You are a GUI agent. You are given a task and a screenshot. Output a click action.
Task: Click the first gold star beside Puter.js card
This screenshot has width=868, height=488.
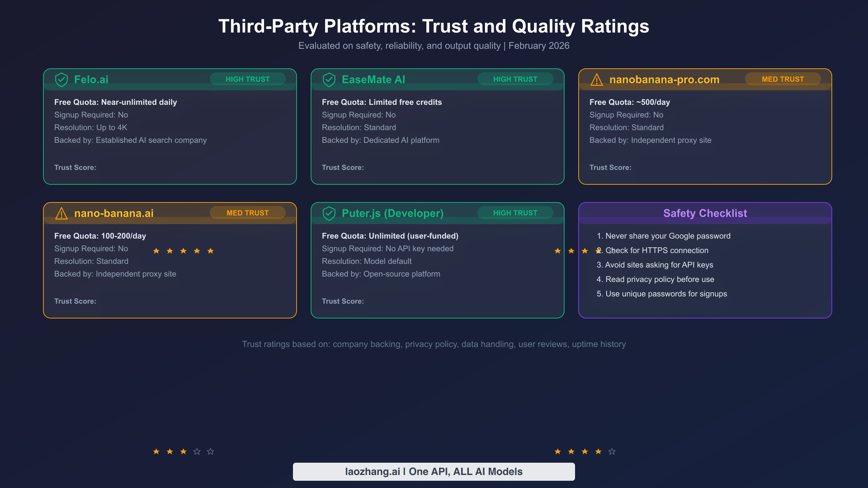[558, 251]
